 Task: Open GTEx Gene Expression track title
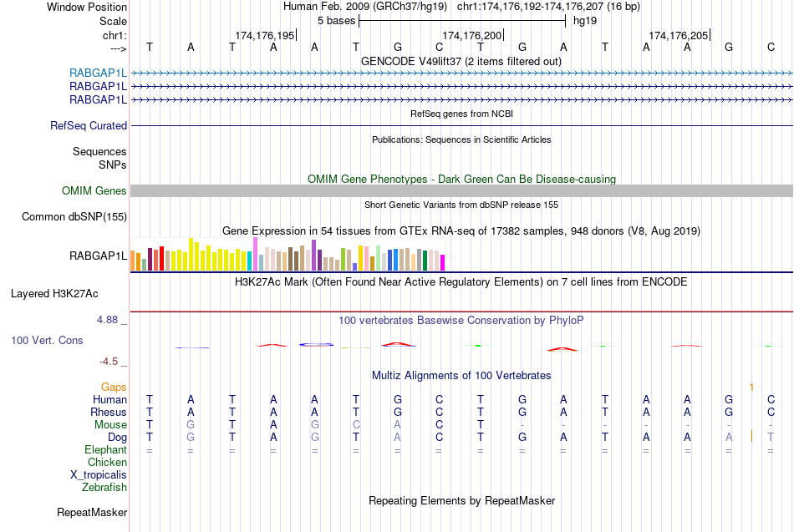click(x=461, y=231)
